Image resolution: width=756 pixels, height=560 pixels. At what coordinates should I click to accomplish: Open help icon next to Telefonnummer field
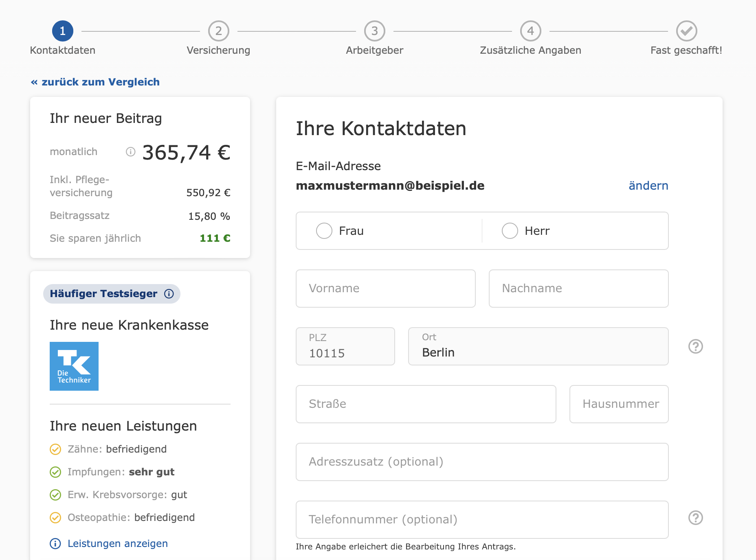(x=696, y=518)
